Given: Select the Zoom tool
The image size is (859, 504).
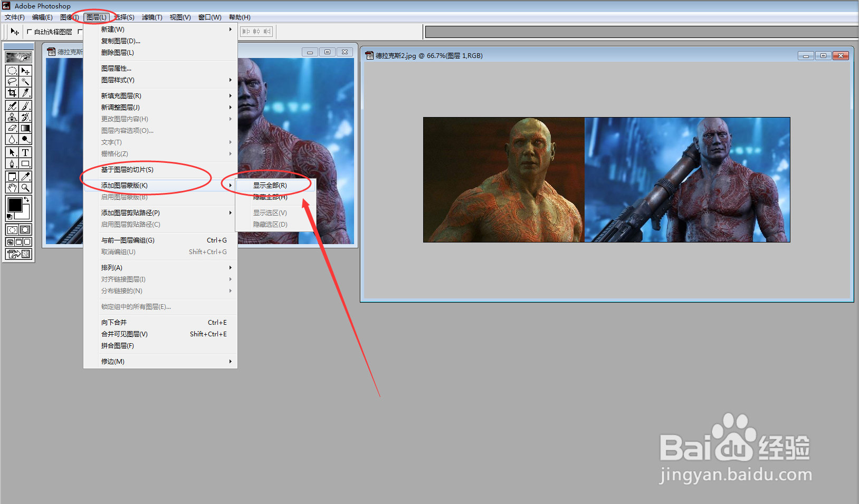Looking at the screenshot, I should 25,188.
